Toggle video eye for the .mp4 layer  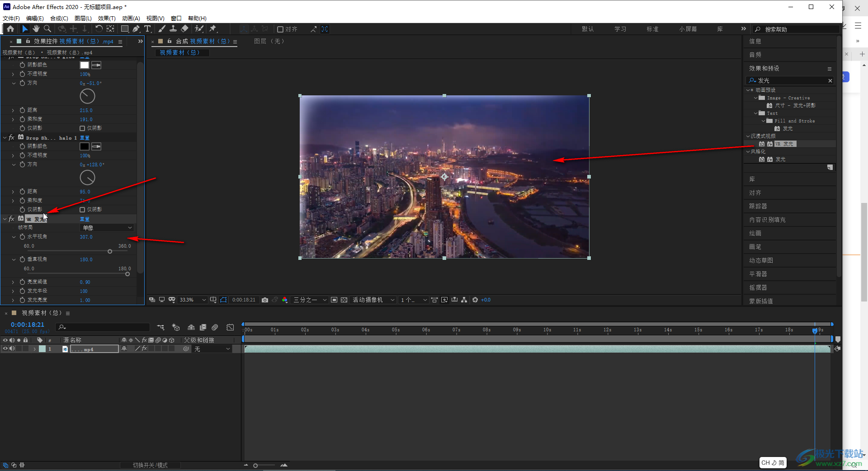point(5,349)
